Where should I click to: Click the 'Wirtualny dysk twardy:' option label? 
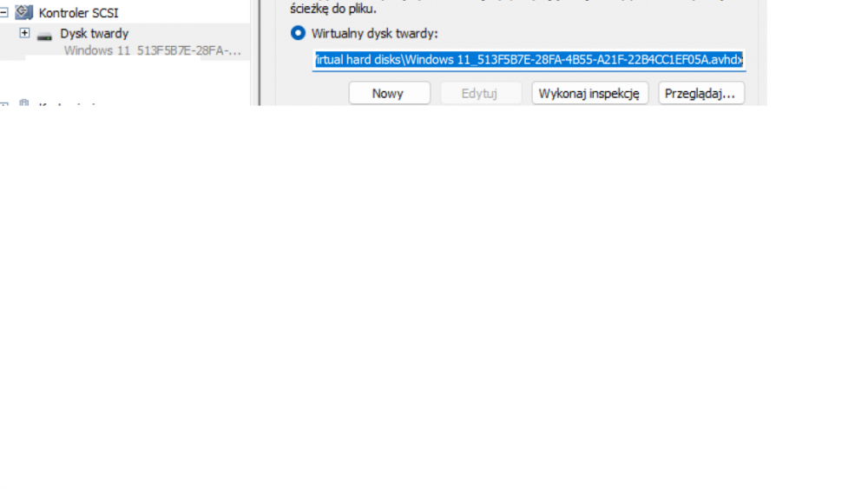(x=374, y=33)
